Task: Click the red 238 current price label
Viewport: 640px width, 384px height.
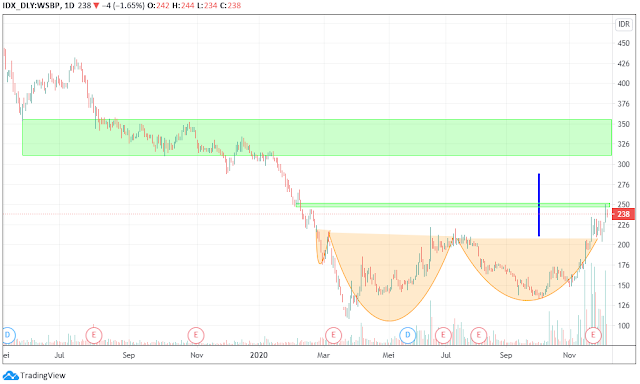Action: coord(623,214)
